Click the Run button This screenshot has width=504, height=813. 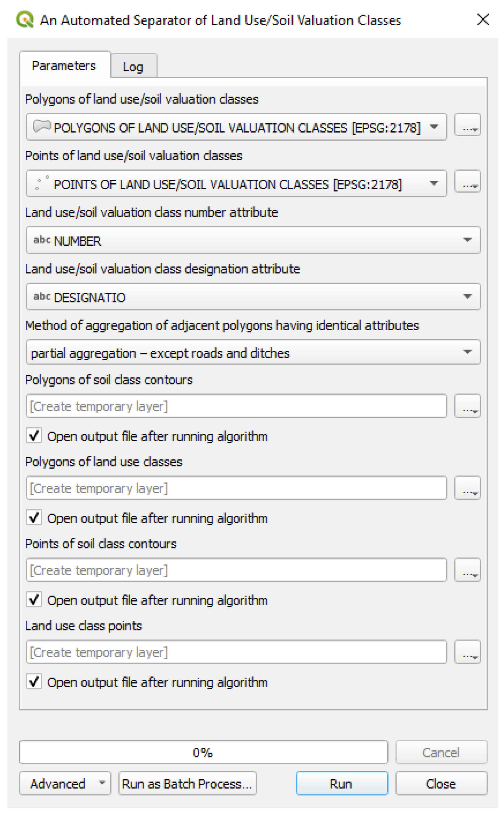tap(342, 783)
